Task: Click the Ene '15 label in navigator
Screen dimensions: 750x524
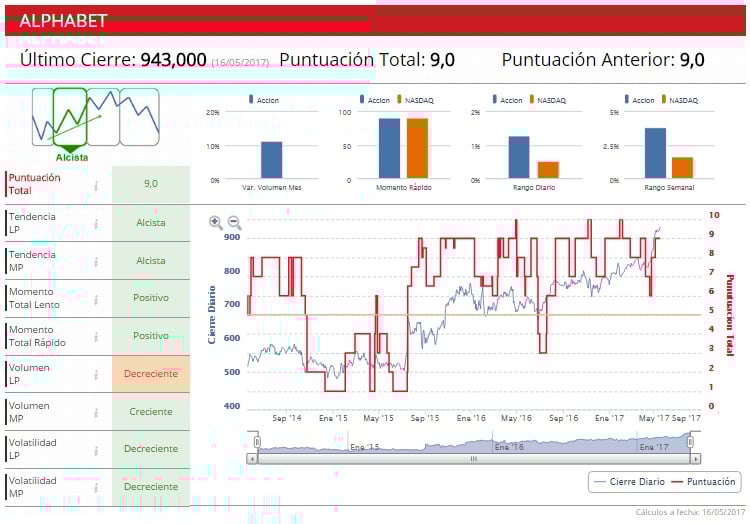Action: click(x=364, y=447)
